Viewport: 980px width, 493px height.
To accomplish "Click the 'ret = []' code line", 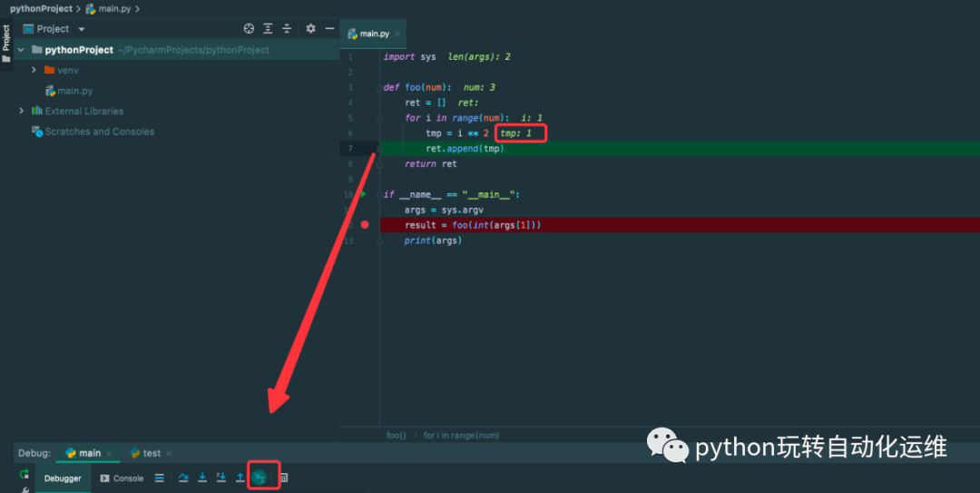I will point(426,103).
